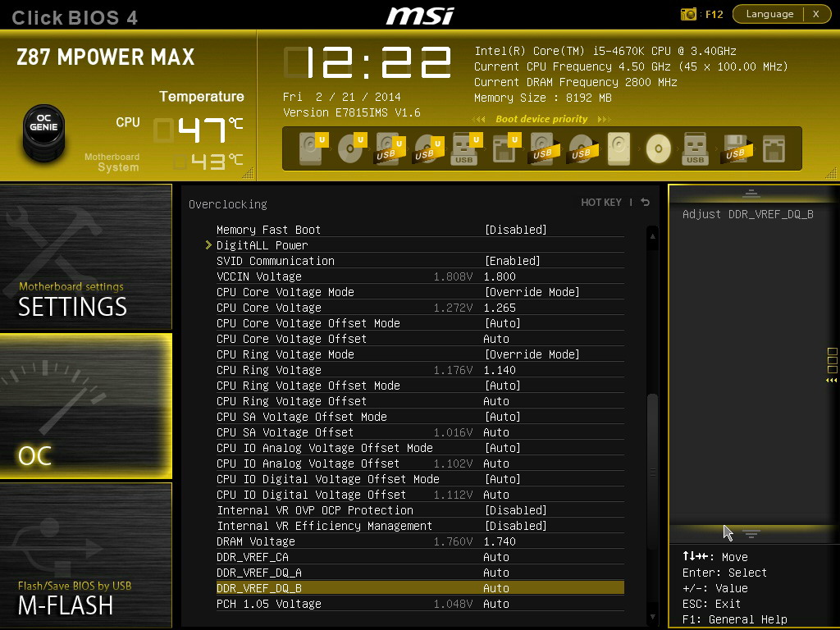Viewport: 840px width, 630px height.
Task: Select CPU IO Digital Voltage Offset row
Action: [x=420, y=494]
